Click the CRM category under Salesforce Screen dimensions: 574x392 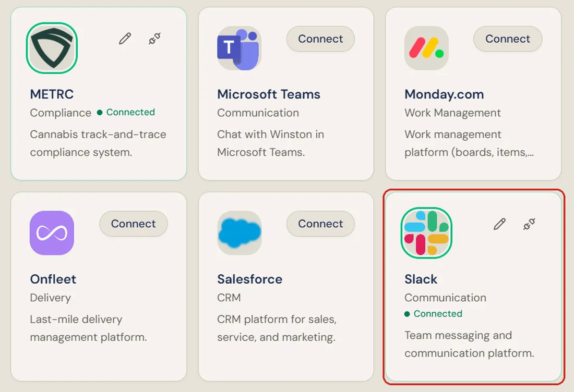pyautogui.click(x=229, y=298)
